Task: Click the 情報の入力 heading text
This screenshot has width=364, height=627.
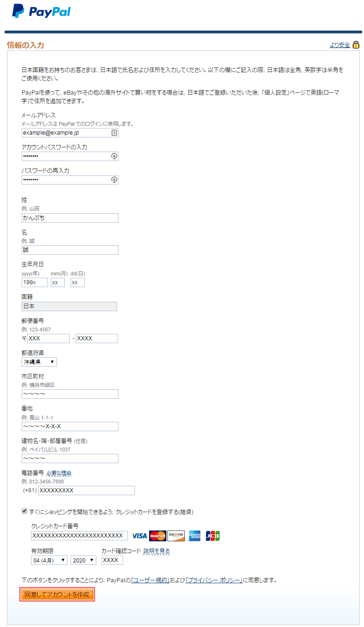Action: pos(25,45)
